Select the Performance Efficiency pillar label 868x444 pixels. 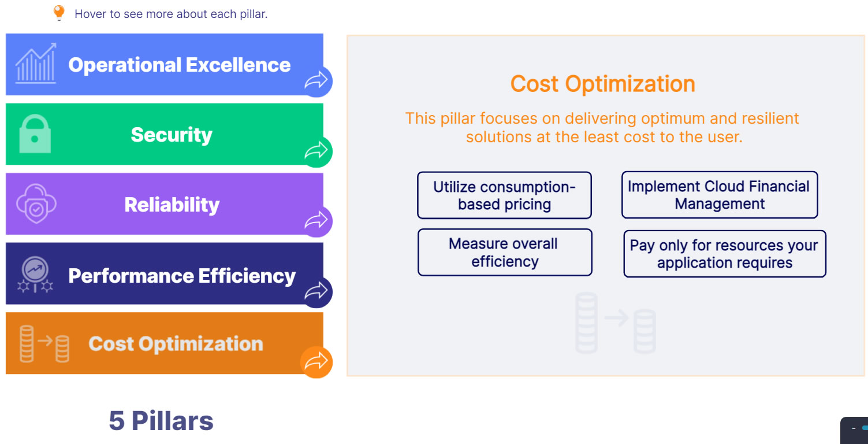click(182, 275)
